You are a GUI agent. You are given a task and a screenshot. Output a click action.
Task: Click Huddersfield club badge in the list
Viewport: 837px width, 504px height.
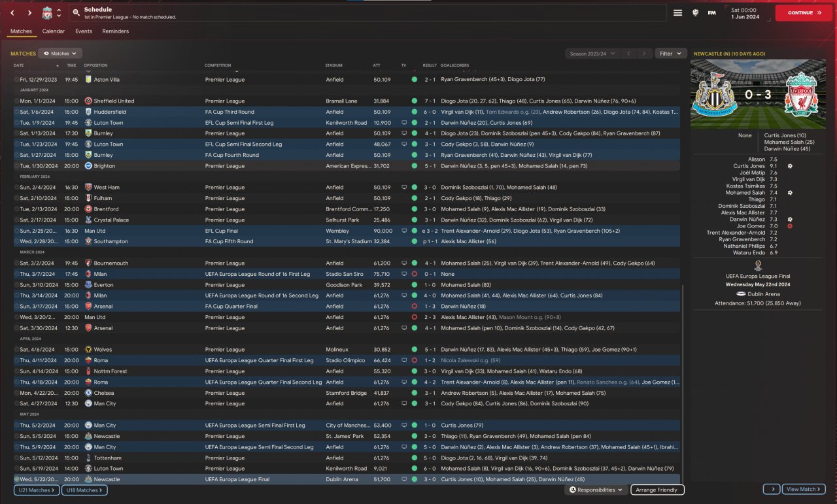click(88, 112)
